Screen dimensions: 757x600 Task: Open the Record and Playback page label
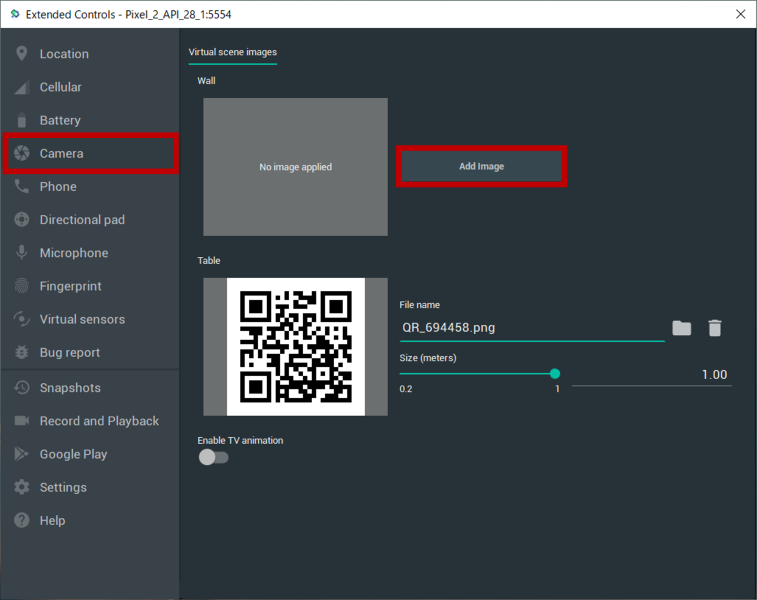99,421
